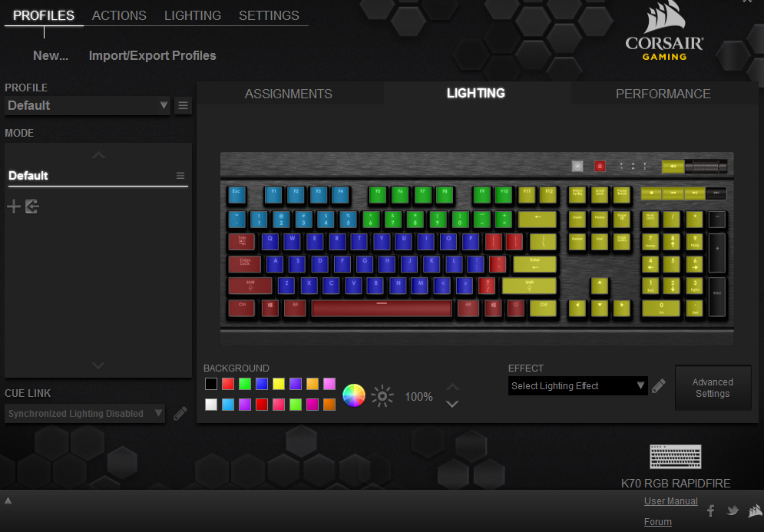Click the import mode icon
Screen dimensions: 764x532
click(x=32, y=207)
